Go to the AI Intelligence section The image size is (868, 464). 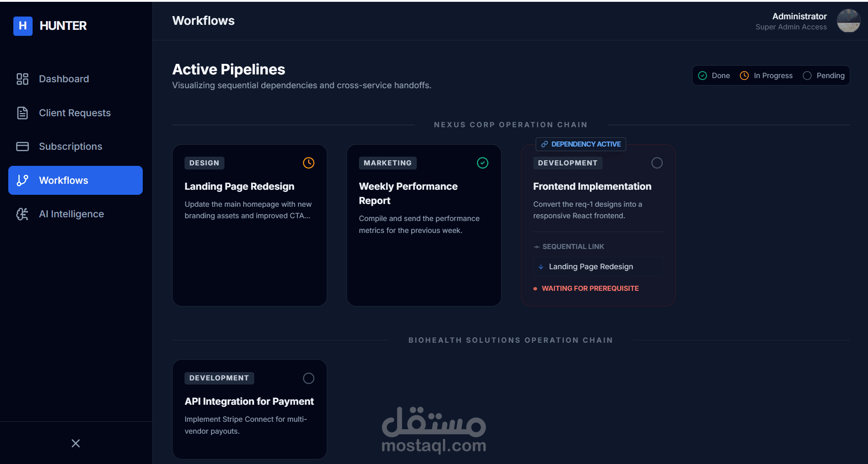[x=71, y=214]
